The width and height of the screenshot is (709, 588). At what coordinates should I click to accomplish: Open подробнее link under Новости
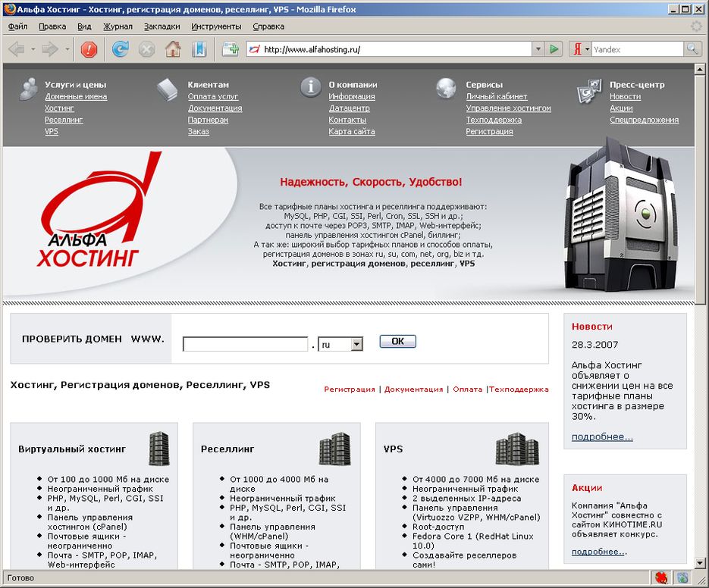click(602, 436)
